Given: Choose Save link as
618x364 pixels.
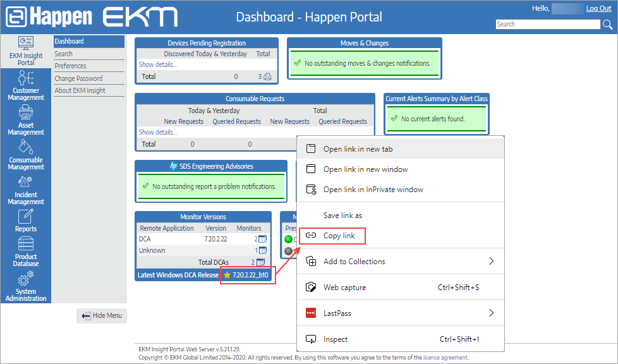Looking at the screenshot, I should coord(401,215).
